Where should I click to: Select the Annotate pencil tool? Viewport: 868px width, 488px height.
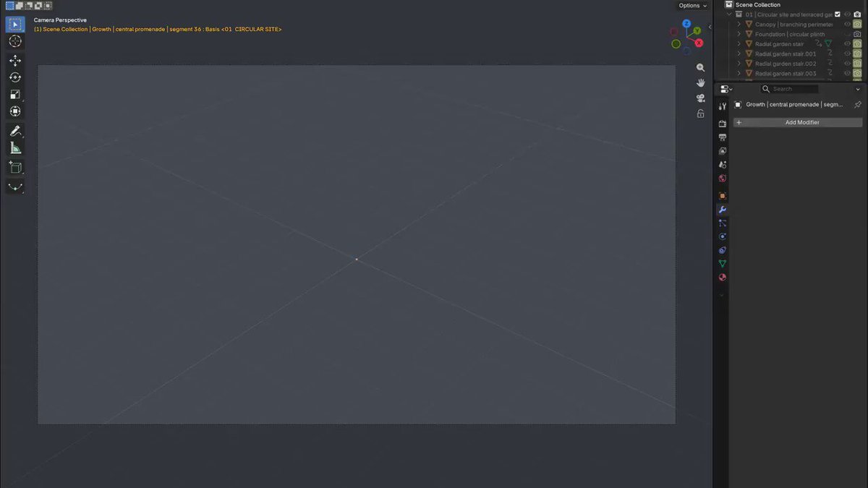15,131
